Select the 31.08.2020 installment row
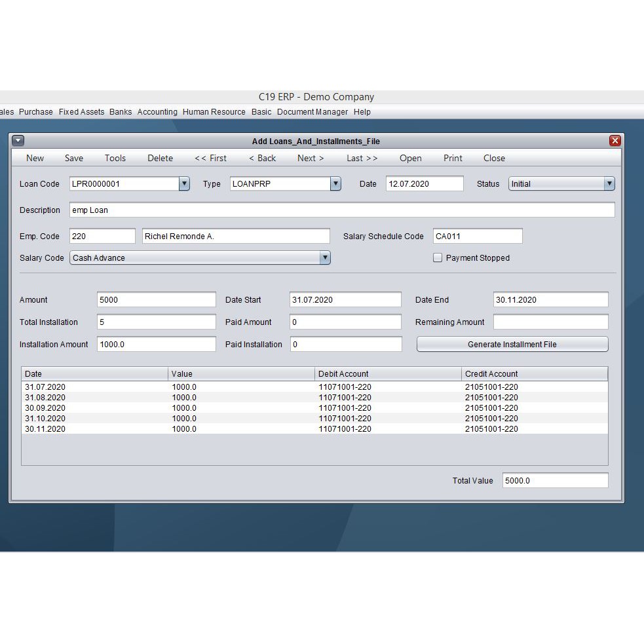This screenshot has width=644, height=644. coord(314,397)
